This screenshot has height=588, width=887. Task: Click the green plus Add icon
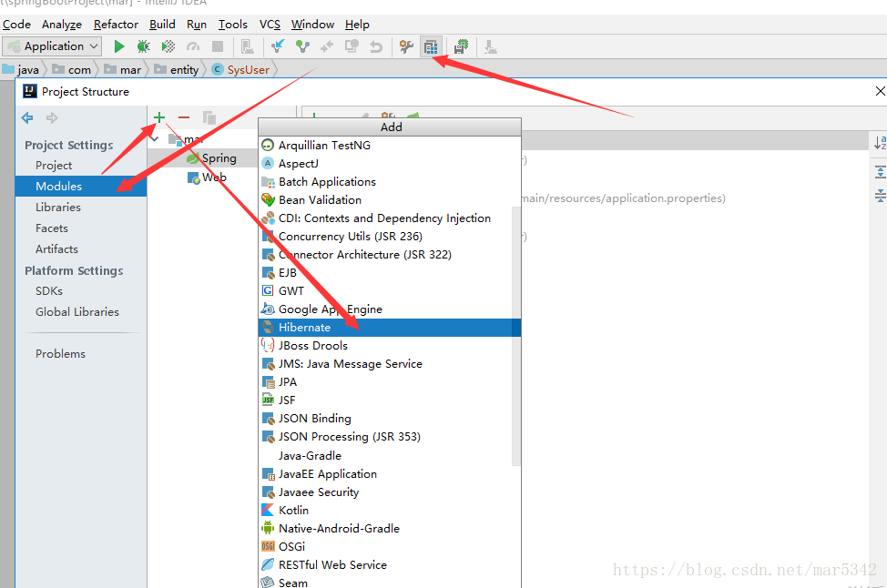coord(159,117)
